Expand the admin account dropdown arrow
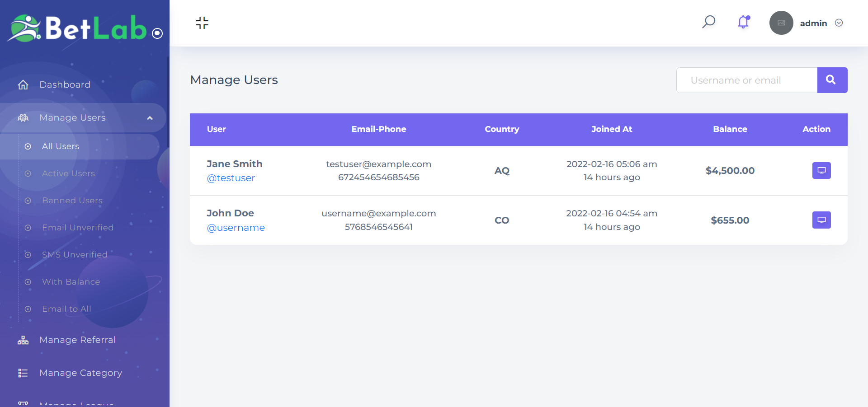868x407 pixels. pos(839,23)
